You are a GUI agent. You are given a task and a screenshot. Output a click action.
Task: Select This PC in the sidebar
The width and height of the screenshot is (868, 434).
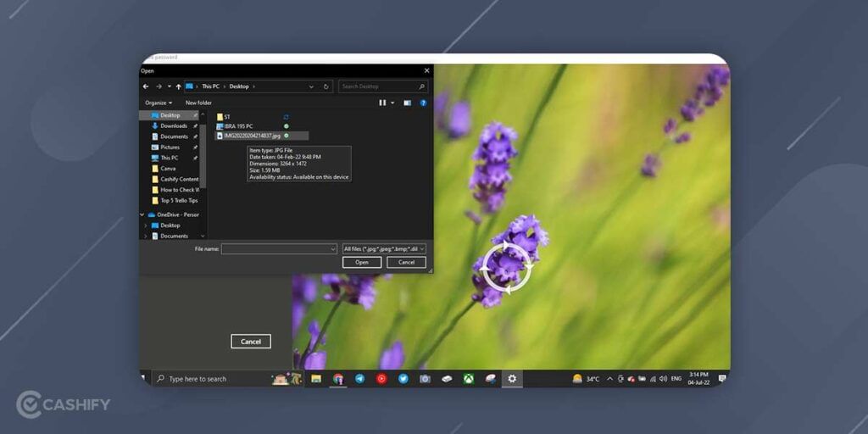pyautogui.click(x=169, y=158)
